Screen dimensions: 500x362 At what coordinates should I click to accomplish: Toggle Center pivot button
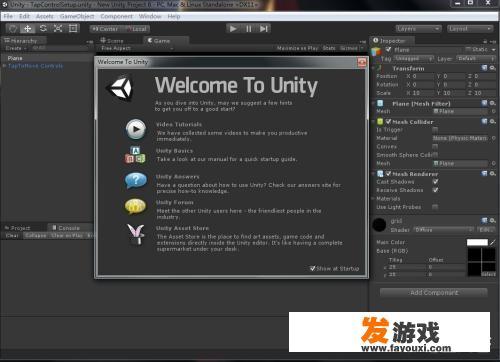105,29
